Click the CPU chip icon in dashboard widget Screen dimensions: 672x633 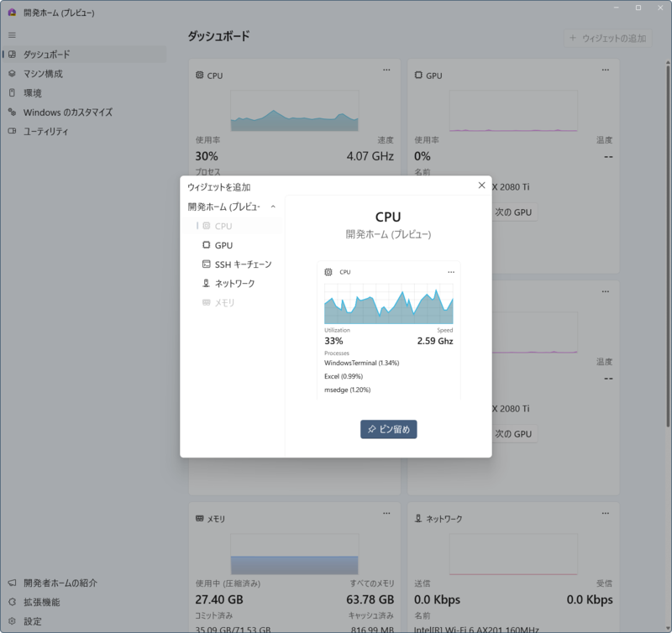[200, 75]
